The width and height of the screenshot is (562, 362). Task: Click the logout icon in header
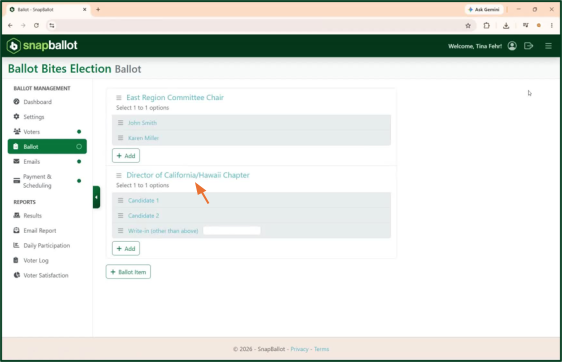tap(528, 46)
